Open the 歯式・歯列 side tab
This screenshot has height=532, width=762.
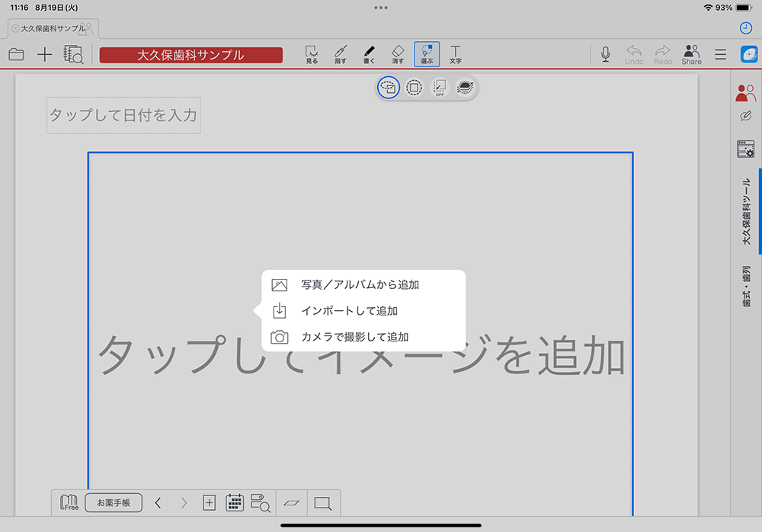pos(746,287)
